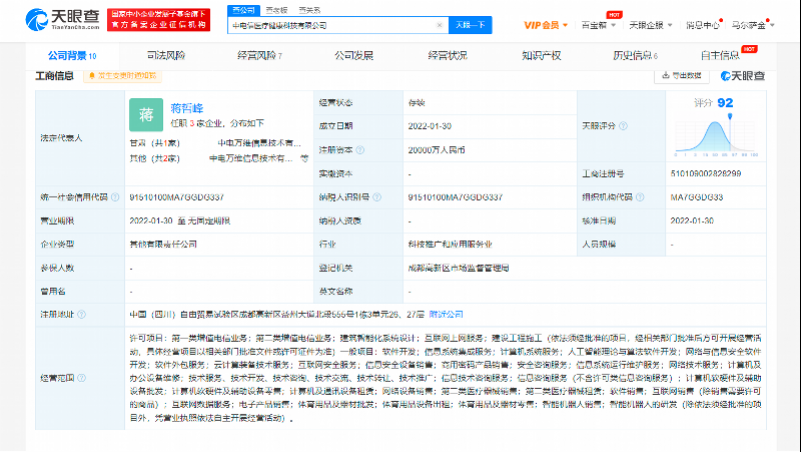Open the 中电万维 company link in 甘肃 row
Viewport: 801px width, 452px height.
(x=259, y=143)
